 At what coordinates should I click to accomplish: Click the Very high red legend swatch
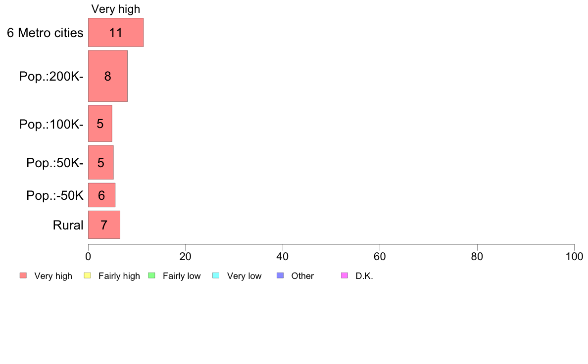tap(23, 275)
